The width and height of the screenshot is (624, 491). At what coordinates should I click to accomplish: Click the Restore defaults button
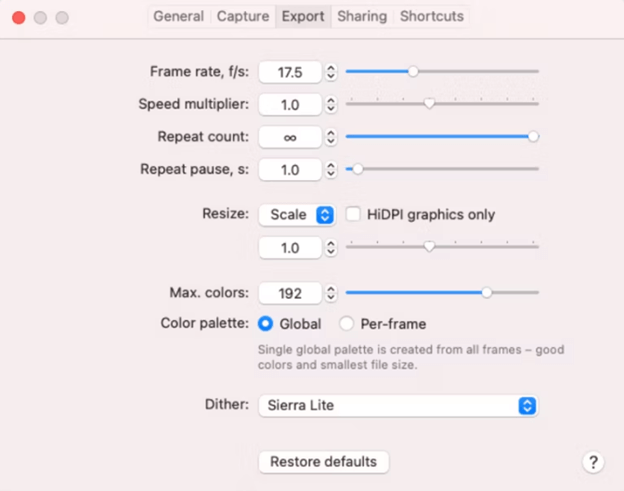[x=324, y=462]
